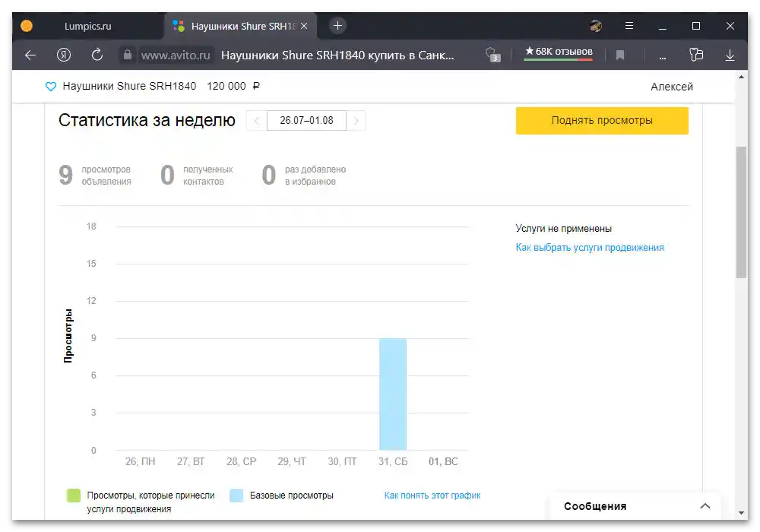Open the 68K отзывов site rating
The width and height of the screenshot is (760, 532).
pyautogui.click(x=559, y=52)
